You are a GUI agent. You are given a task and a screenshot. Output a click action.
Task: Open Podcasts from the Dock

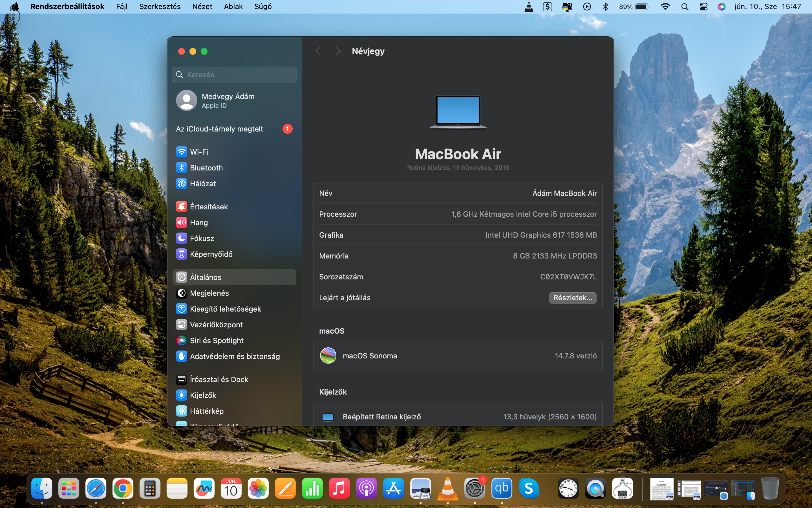pos(367,488)
